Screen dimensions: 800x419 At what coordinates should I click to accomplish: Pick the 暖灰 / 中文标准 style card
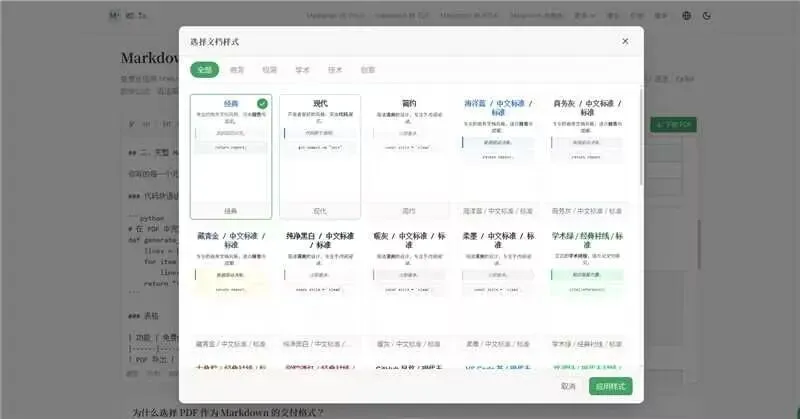click(x=409, y=289)
